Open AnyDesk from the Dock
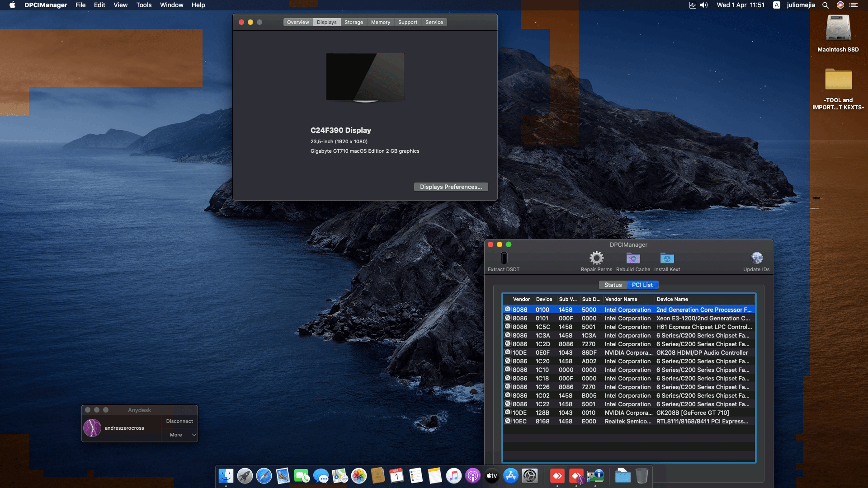 pyautogui.click(x=557, y=475)
